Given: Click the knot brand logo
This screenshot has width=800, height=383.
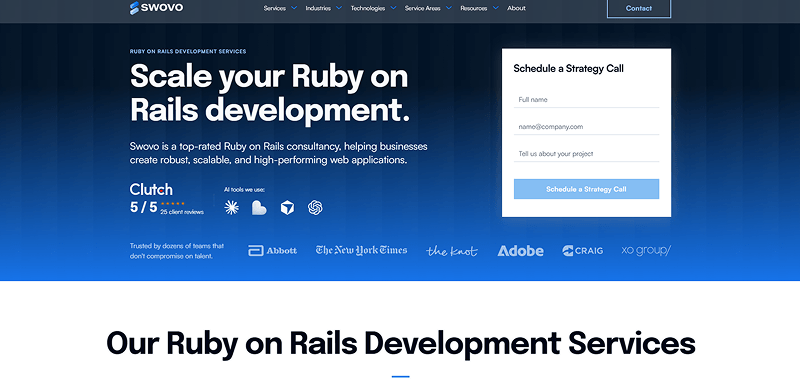Looking at the screenshot, I should coord(452,251).
